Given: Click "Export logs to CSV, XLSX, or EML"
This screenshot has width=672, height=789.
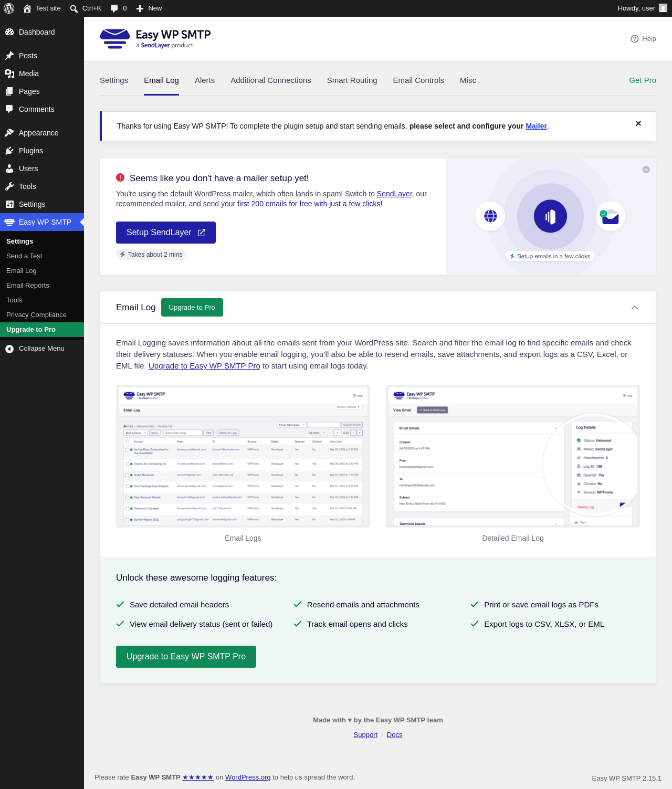Looking at the screenshot, I should (544, 624).
